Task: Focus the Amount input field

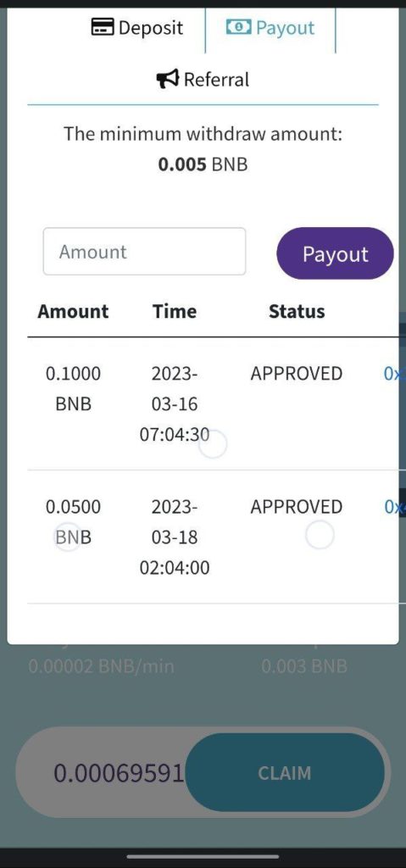Action: (145, 251)
